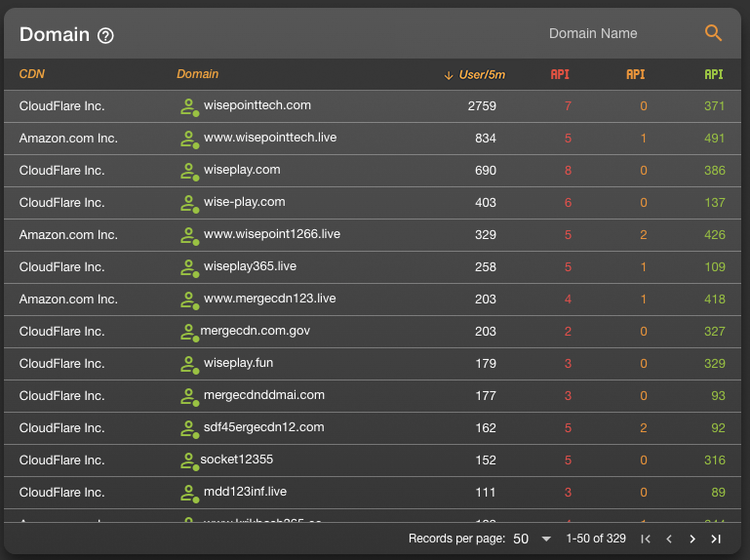Click the search magnifier icon
The height and width of the screenshot is (560, 750).
point(713,33)
